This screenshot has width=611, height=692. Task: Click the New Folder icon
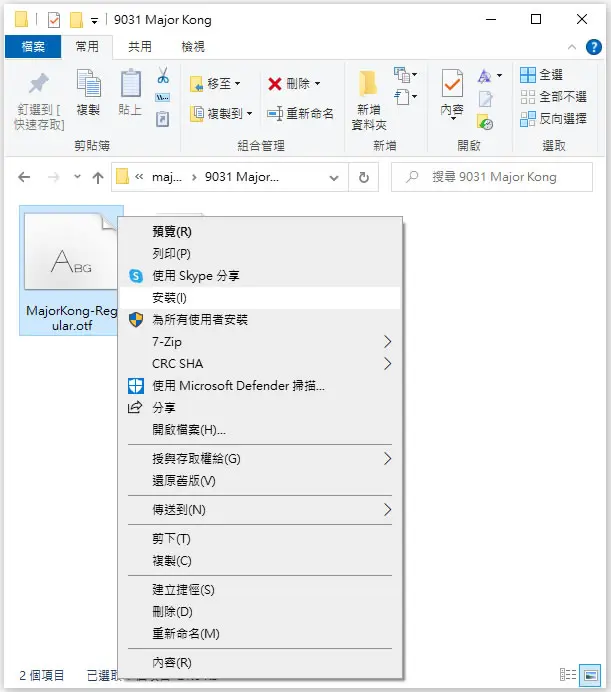pyautogui.click(x=368, y=83)
